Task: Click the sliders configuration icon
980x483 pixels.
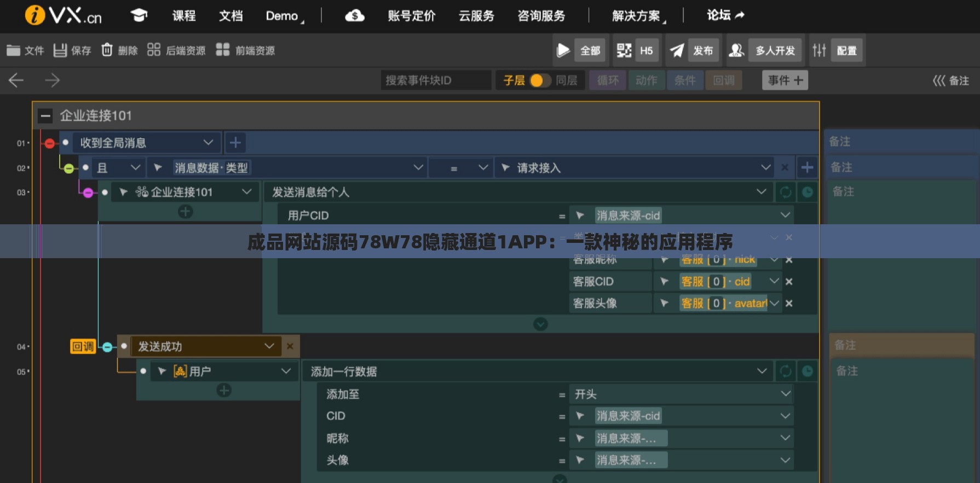Action: (x=819, y=50)
